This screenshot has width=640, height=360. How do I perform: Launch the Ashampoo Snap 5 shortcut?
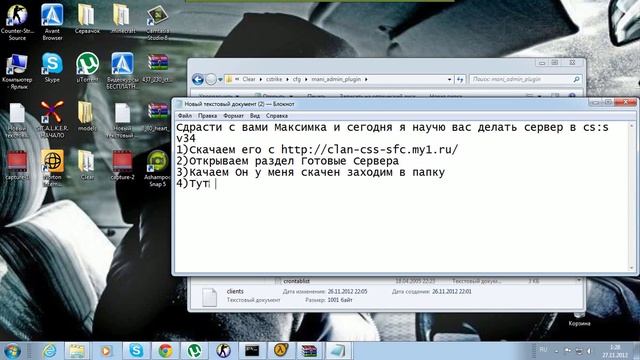pos(158,168)
